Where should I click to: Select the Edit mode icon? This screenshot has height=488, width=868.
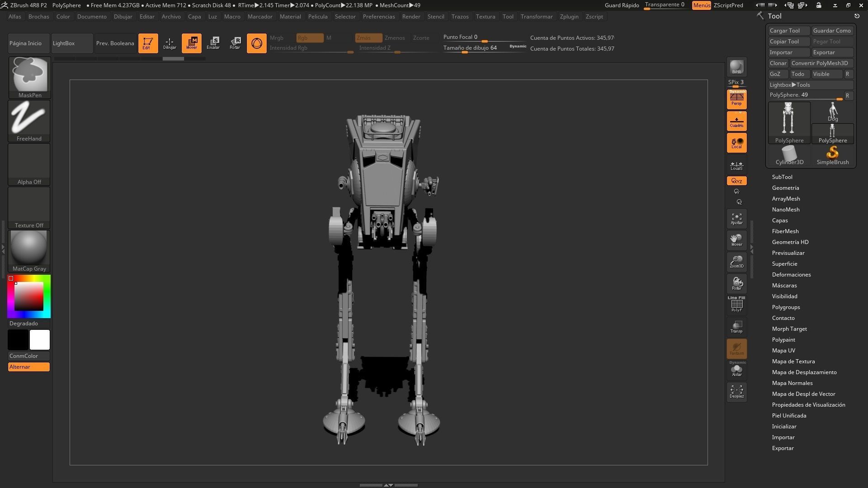coord(148,43)
